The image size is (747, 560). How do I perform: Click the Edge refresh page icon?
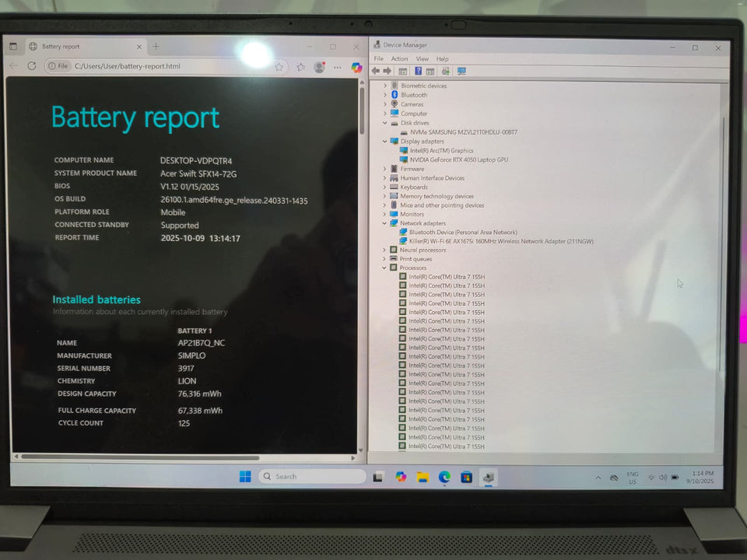(32, 66)
